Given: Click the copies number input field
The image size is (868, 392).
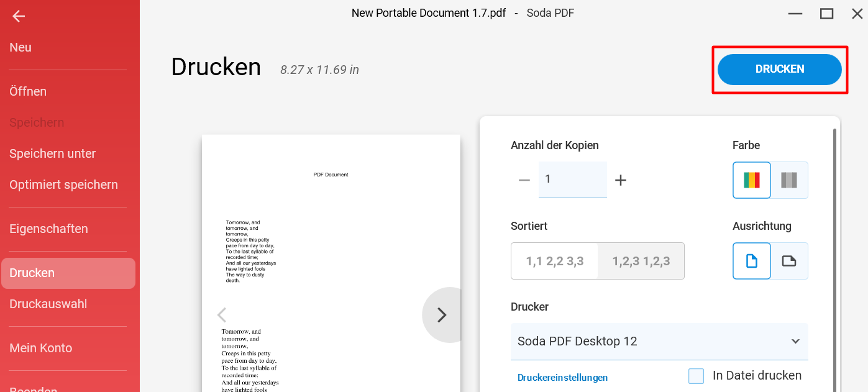Looking at the screenshot, I should click(572, 180).
